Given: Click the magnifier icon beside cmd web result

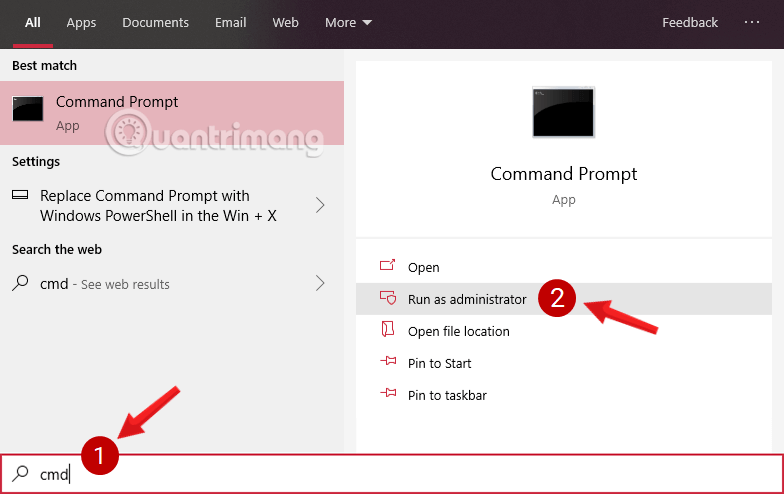Looking at the screenshot, I should (20, 284).
